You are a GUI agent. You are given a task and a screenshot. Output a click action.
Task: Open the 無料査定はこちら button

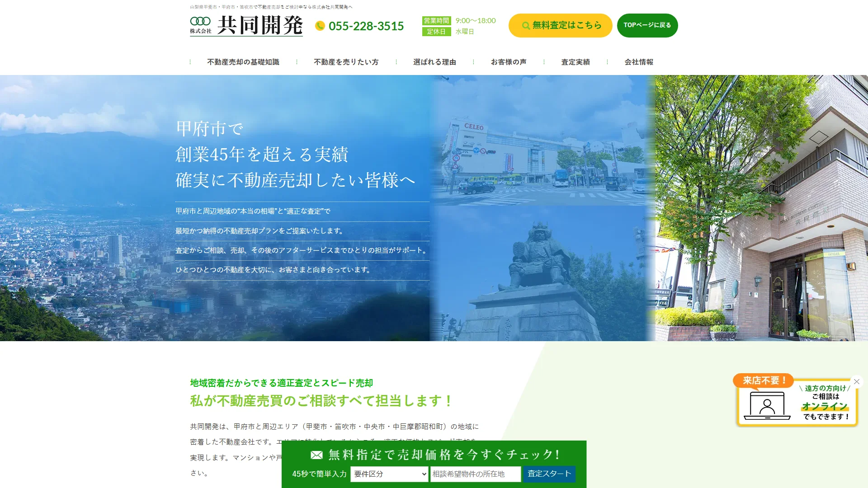[560, 25]
